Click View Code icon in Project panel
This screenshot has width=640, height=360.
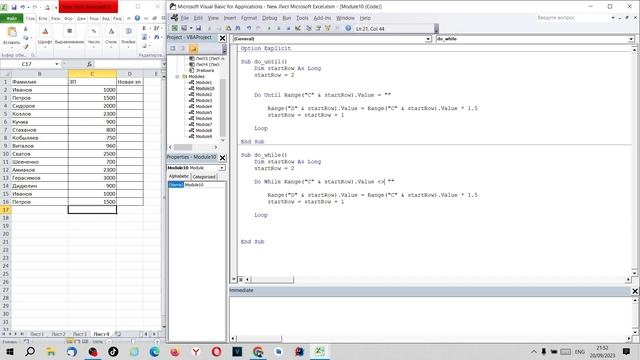[173, 49]
